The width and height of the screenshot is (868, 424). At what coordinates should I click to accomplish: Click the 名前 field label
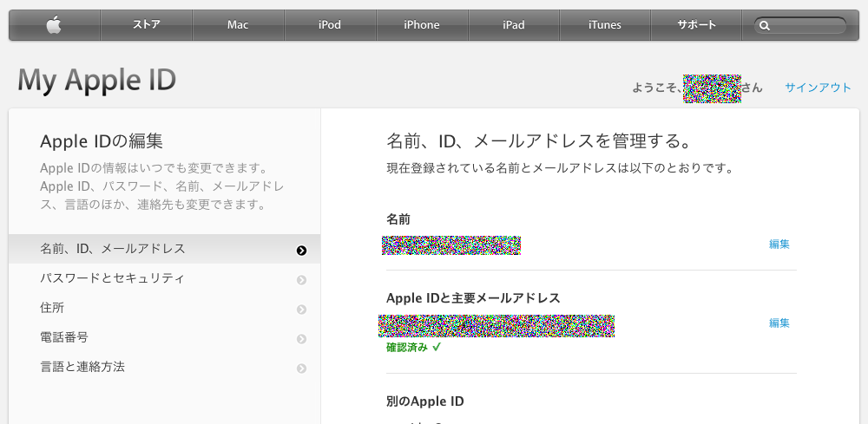click(398, 219)
